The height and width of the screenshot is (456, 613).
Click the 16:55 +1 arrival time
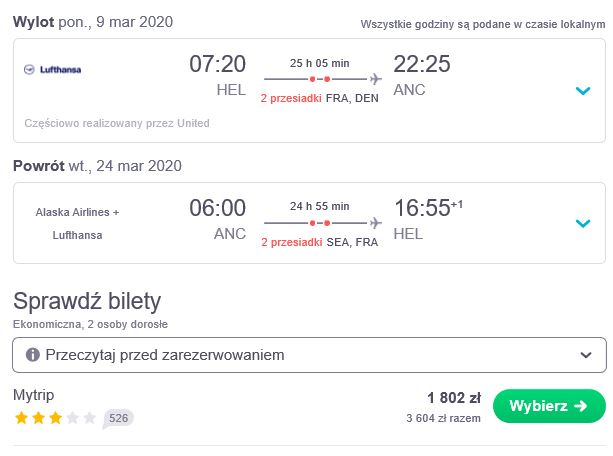pyautogui.click(x=428, y=208)
